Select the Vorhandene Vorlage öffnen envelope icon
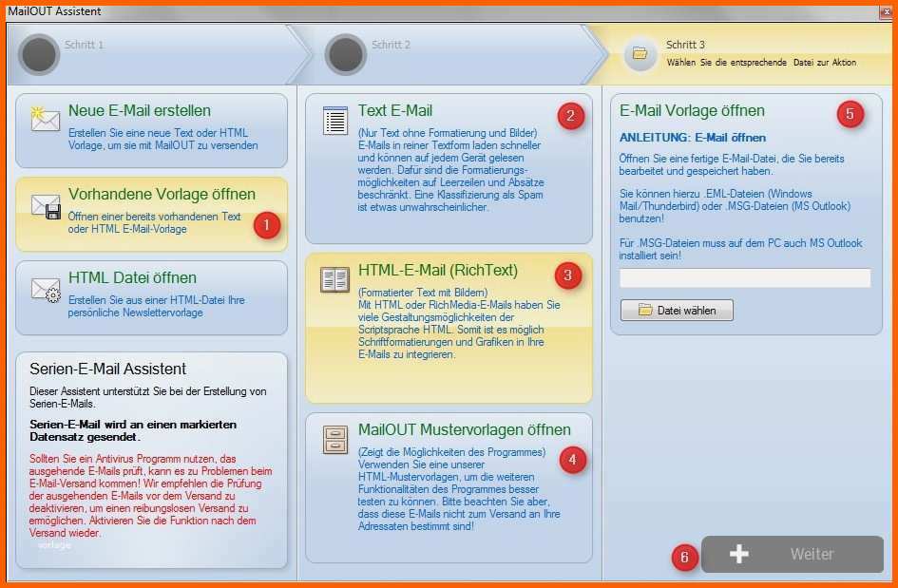The width and height of the screenshot is (898, 588). [44, 203]
